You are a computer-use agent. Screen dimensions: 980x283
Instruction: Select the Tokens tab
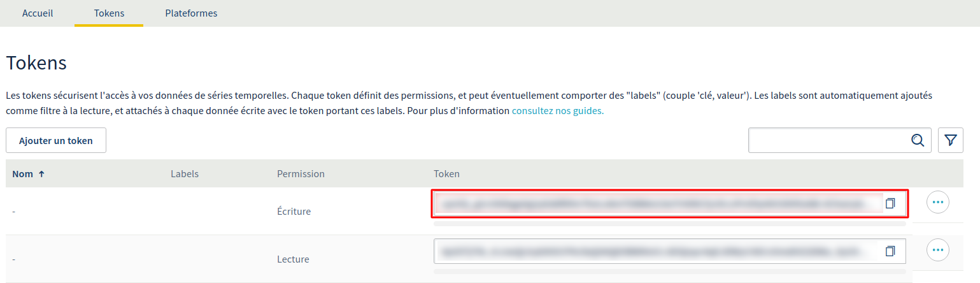(x=109, y=13)
